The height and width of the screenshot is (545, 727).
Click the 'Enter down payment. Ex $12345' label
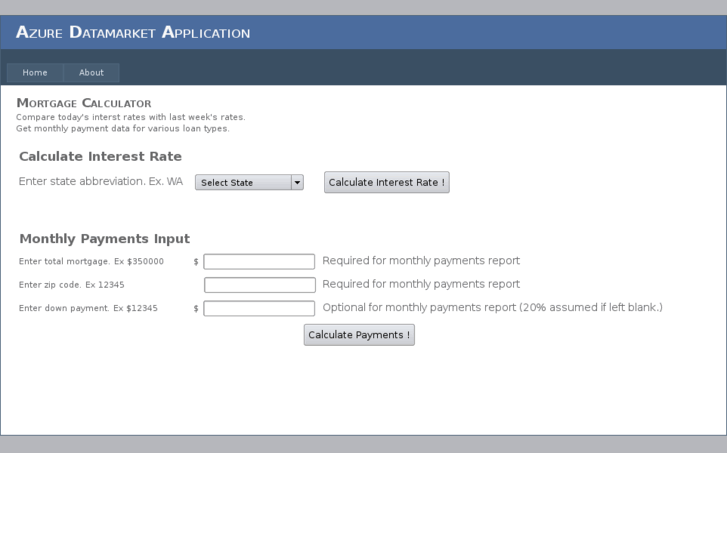pos(88,308)
